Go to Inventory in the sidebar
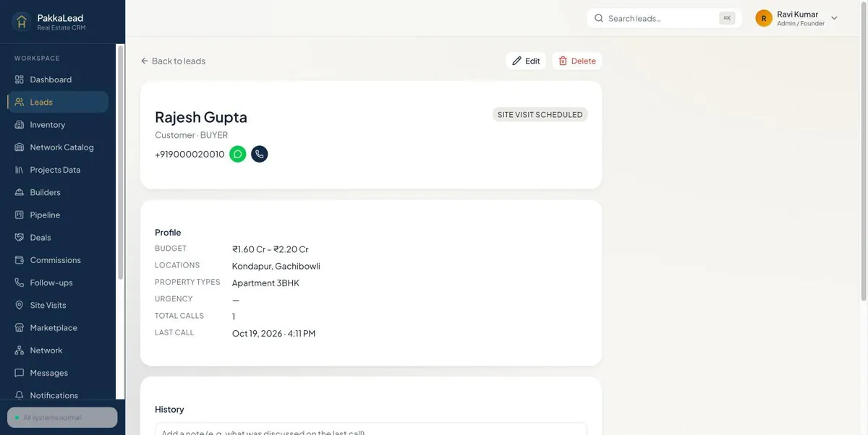This screenshot has width=868, height=435. click(58, 124)
